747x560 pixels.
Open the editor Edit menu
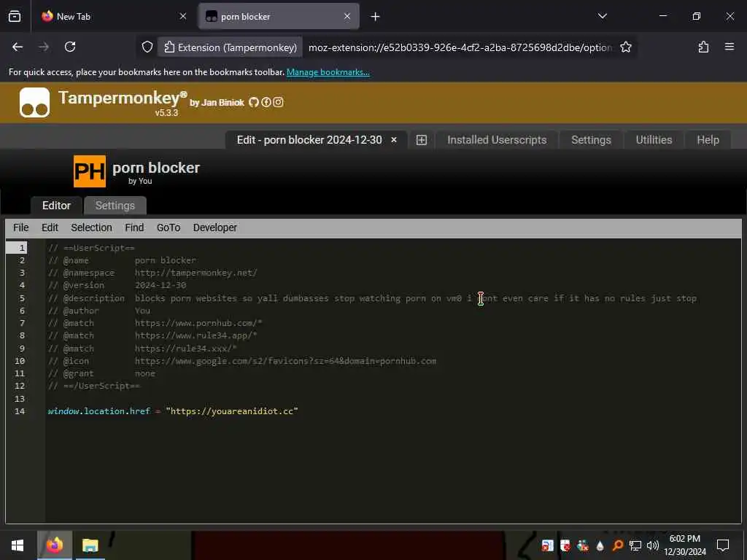point(50,227)
